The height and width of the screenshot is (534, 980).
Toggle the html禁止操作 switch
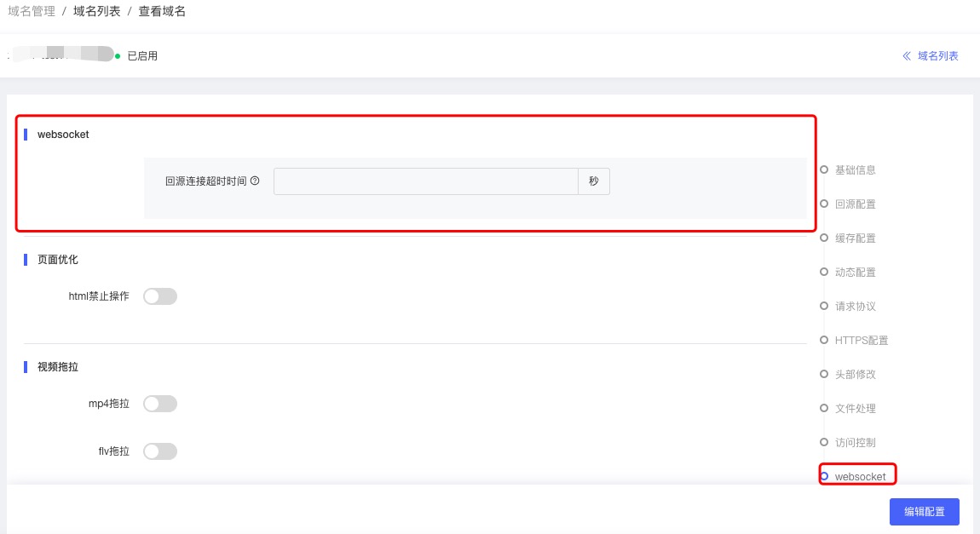point(160,296)
